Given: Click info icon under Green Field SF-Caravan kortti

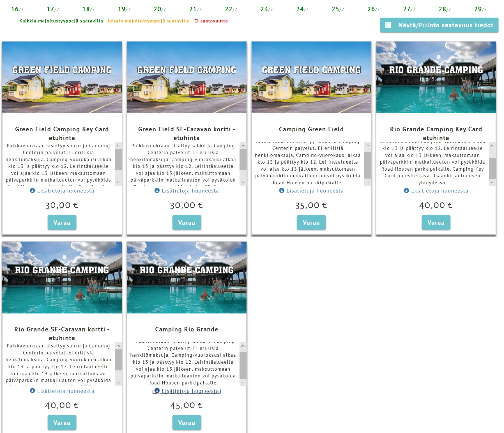Looking at the screenshot, I should click(x=157, y=191).
